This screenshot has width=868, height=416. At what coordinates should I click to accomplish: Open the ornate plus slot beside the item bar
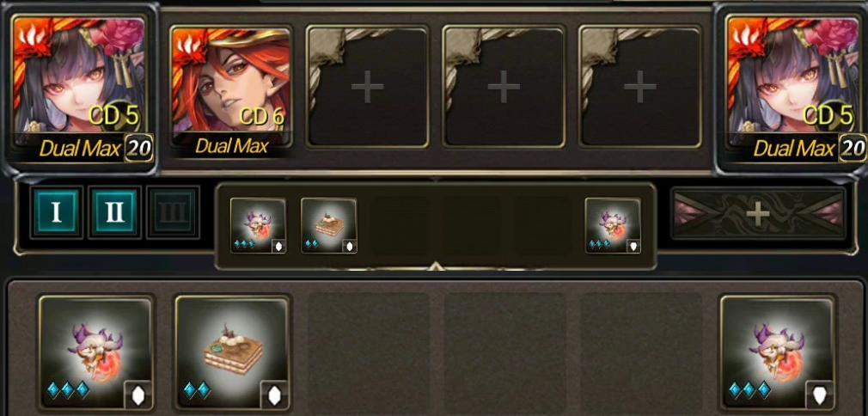point(758,213)
